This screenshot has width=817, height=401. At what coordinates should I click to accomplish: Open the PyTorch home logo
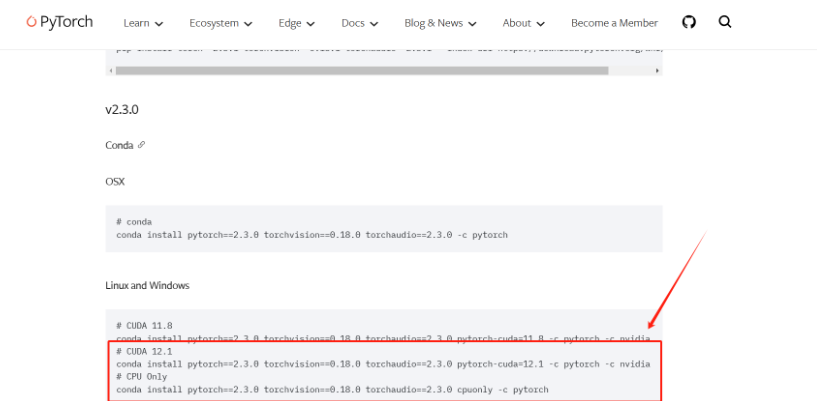click(60, 22)
